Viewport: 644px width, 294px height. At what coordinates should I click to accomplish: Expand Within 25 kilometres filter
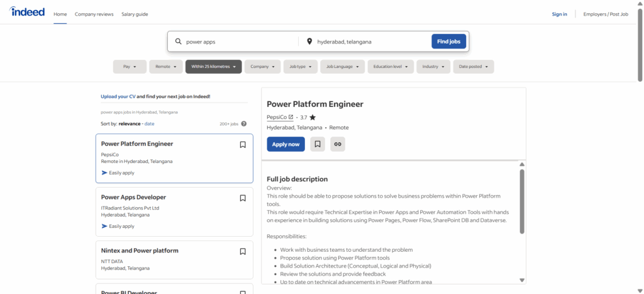(214, 67)
